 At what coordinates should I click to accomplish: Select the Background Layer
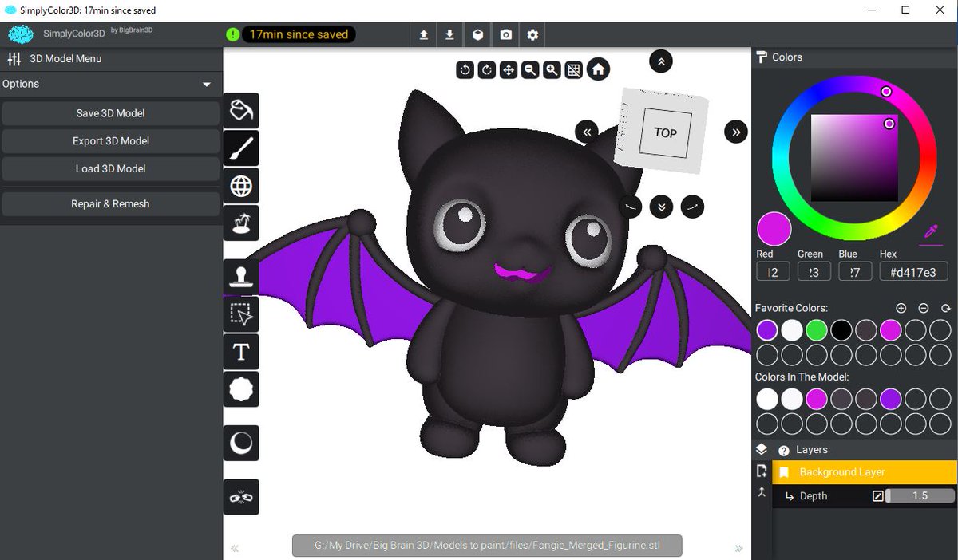point(865,472)
